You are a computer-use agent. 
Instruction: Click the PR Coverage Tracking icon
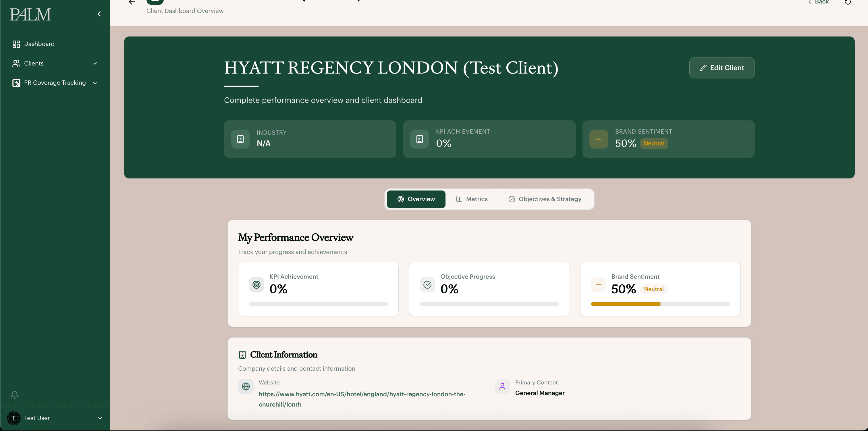16,83
